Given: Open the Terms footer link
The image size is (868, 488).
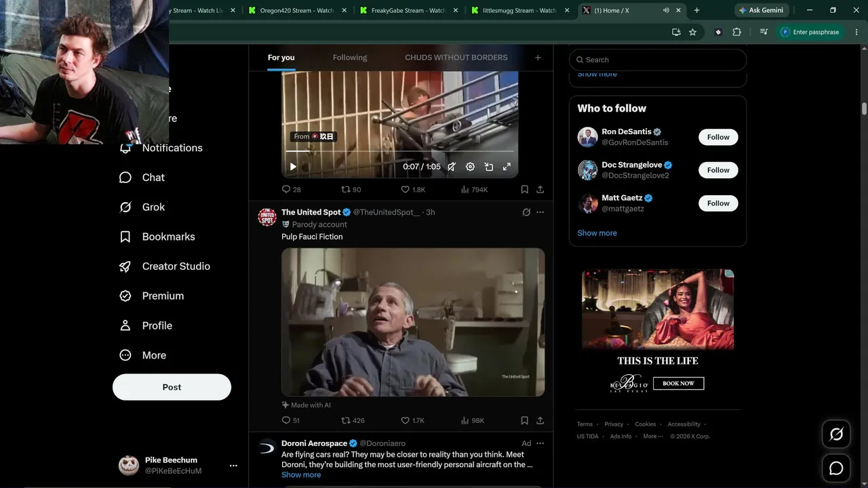Looking at the screenshot, I should pyautogui.click(x=585, y=424).
